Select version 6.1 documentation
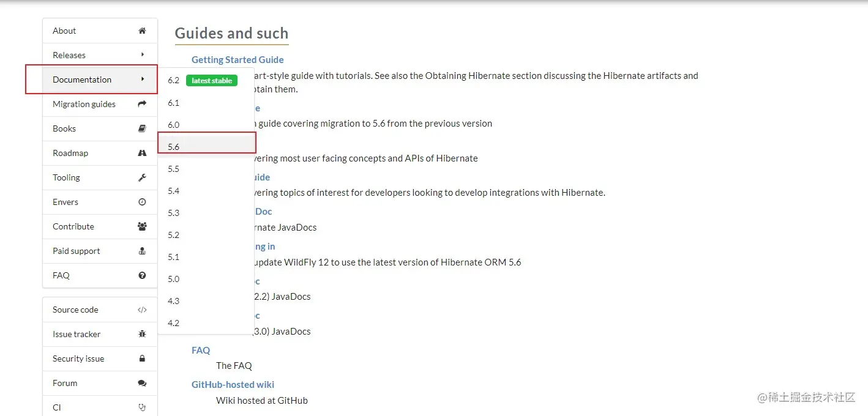This screenshot has height=416, width=868. click(x=206, y=103)
